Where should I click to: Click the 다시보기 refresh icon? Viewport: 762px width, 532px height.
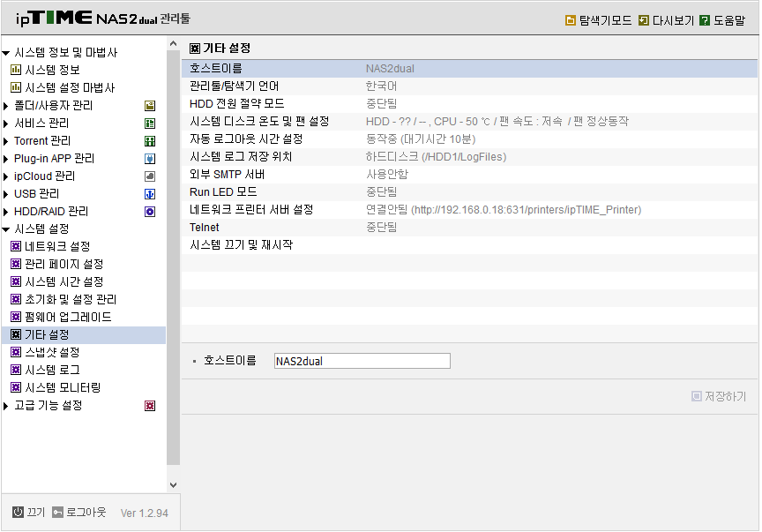644,20
